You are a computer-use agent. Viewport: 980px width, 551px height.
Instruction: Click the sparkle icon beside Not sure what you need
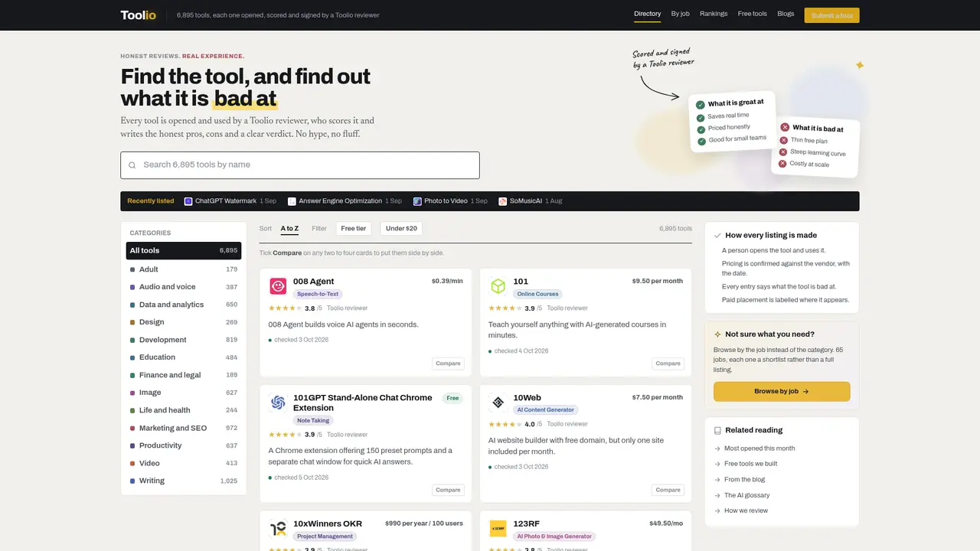tap(717, 334)
